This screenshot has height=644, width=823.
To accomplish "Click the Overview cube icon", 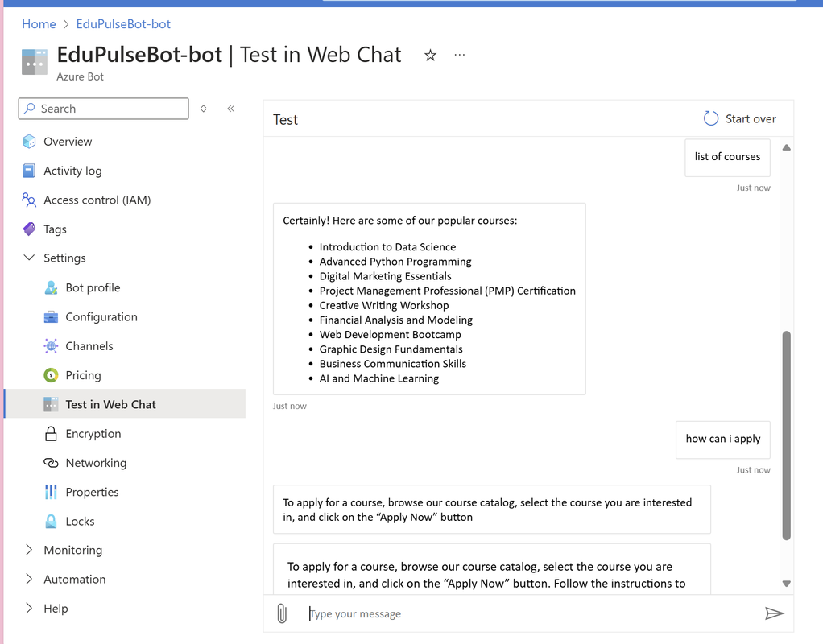I will point(29,141).
